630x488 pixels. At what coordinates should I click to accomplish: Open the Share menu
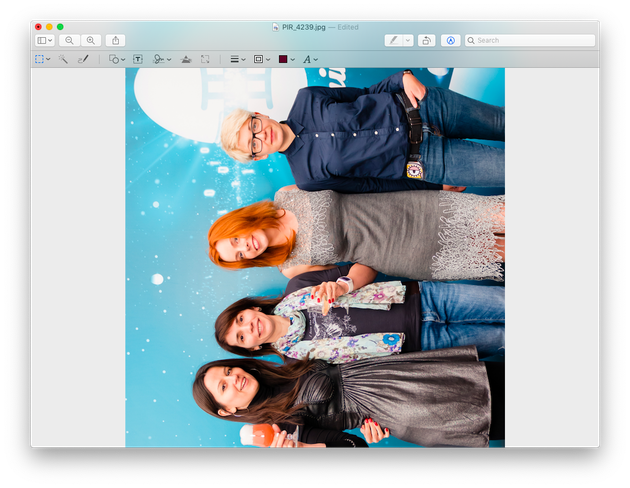(115, 41)
